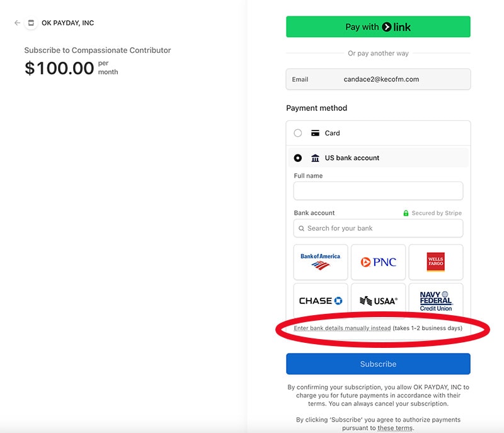
Task: Choose the PNC bank logo tile
Action: coord(378,262)
